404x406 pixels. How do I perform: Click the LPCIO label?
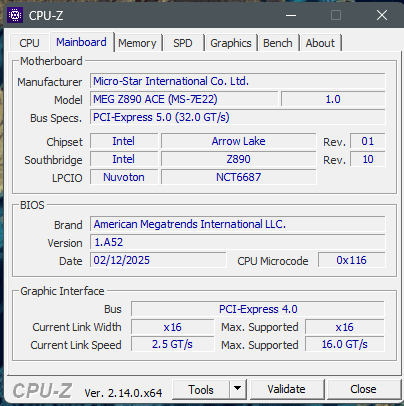coord(67,178)
